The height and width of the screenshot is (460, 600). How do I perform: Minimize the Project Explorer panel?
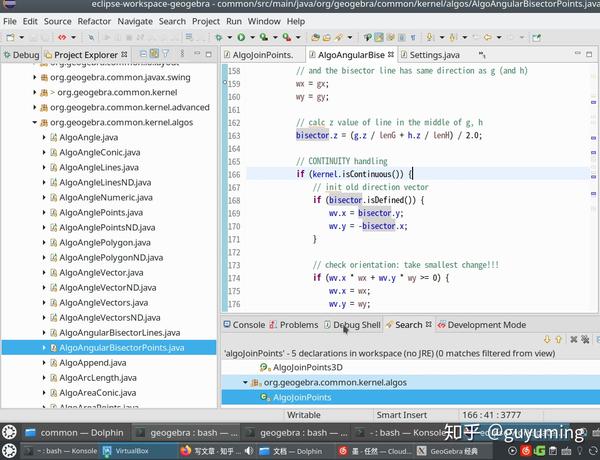pyautogui.click(x=197, y=54)
